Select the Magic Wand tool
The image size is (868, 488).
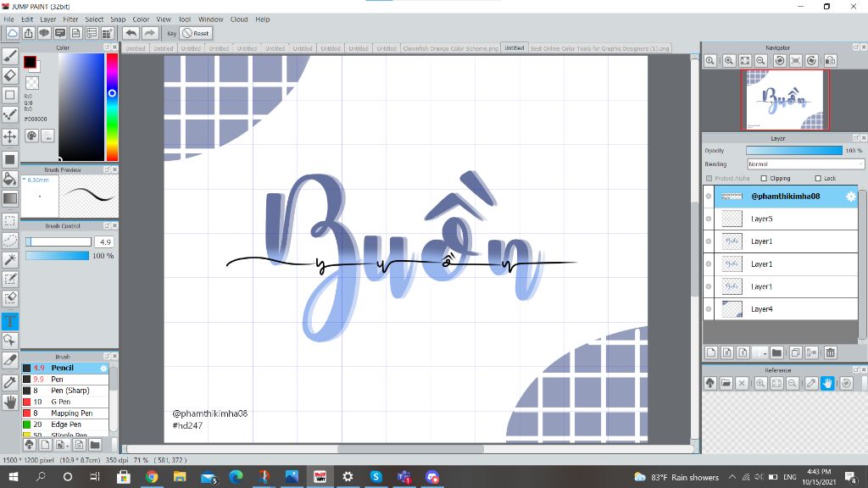[10, 259]
